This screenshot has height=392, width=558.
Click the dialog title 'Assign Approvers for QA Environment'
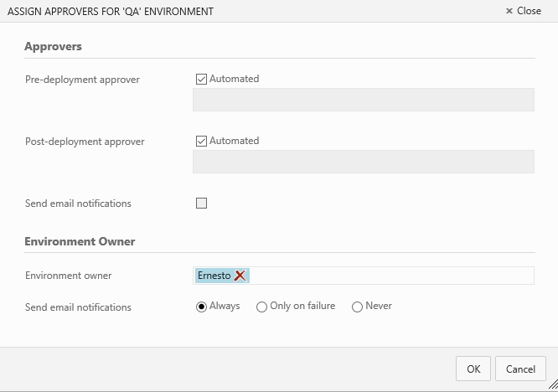111,12
